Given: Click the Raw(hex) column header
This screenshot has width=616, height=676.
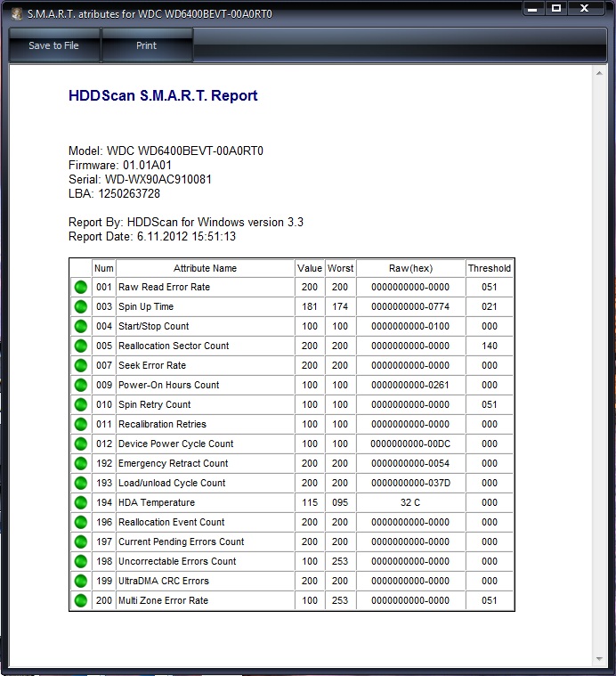Looking at the screenshot, I should (410, 268).
